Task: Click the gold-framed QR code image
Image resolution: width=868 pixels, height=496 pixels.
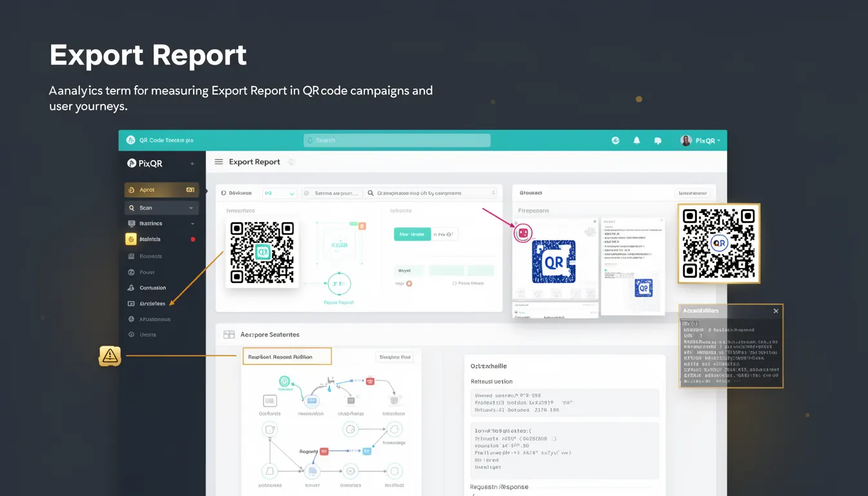Action: [719, 243]
